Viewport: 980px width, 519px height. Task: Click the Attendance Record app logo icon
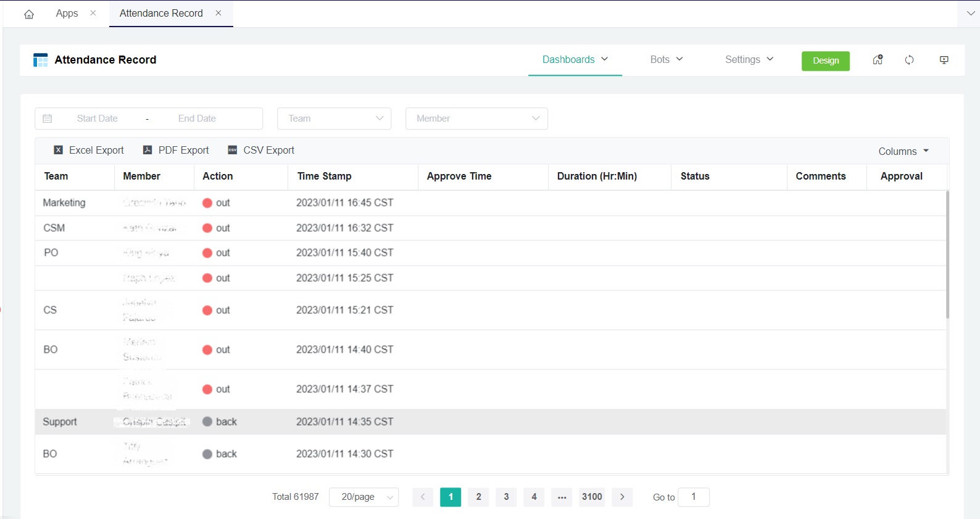coord(40,60)
